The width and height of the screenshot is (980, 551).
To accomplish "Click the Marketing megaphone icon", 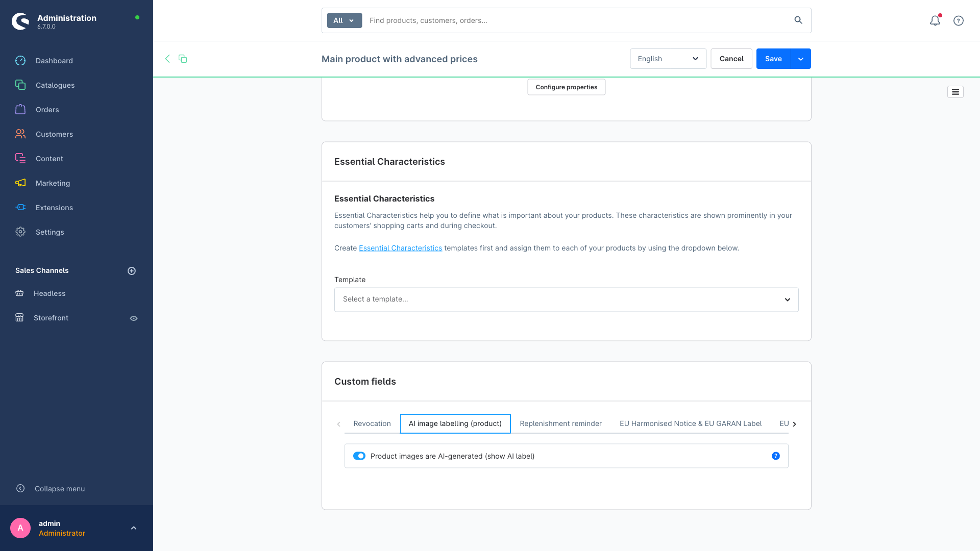I will pyautogui.click(x=20, y=183).
